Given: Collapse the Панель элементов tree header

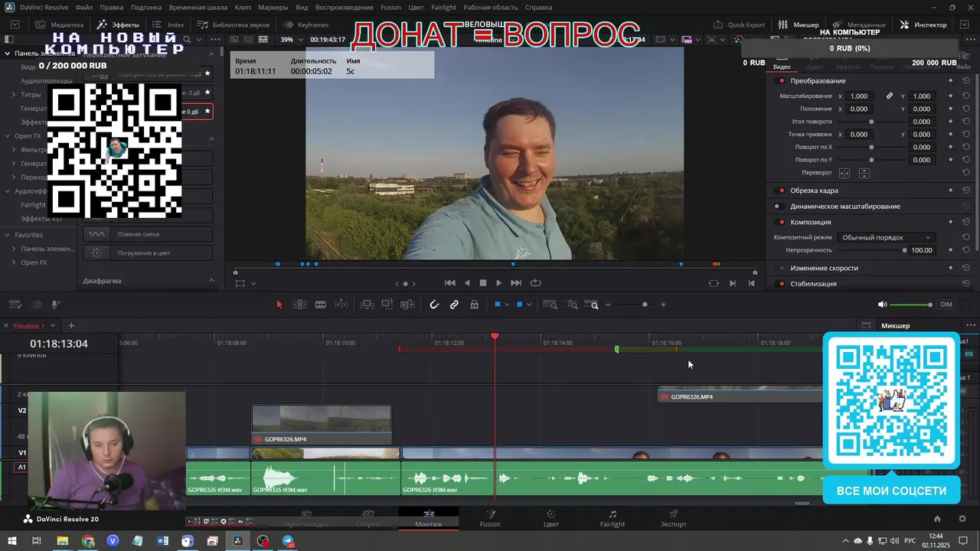Looking at the screenshot, I should coord(7,54).
